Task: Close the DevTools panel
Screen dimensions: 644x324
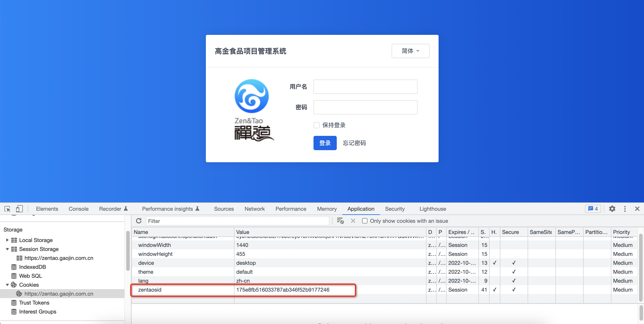Action: (637, 209)
